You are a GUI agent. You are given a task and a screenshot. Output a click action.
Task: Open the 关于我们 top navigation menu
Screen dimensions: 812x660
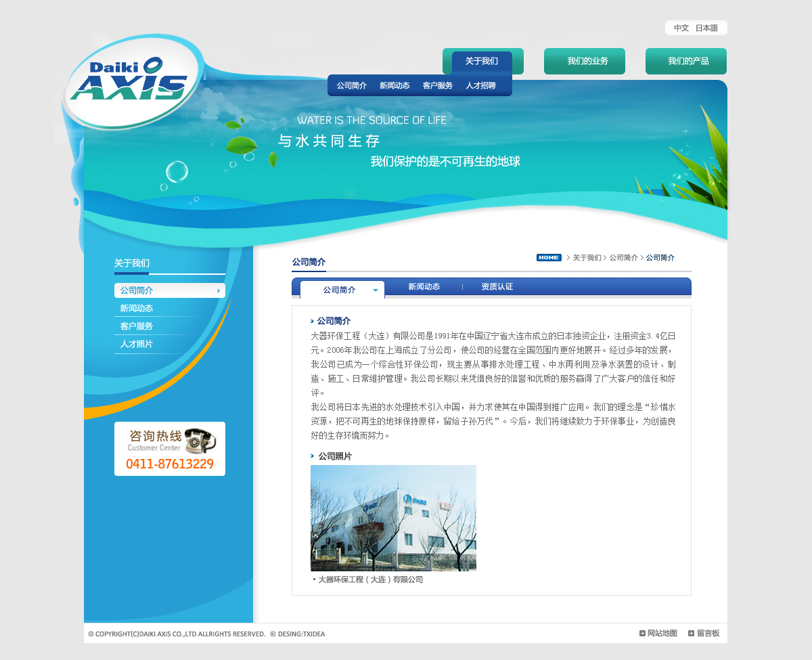[482, 61]
